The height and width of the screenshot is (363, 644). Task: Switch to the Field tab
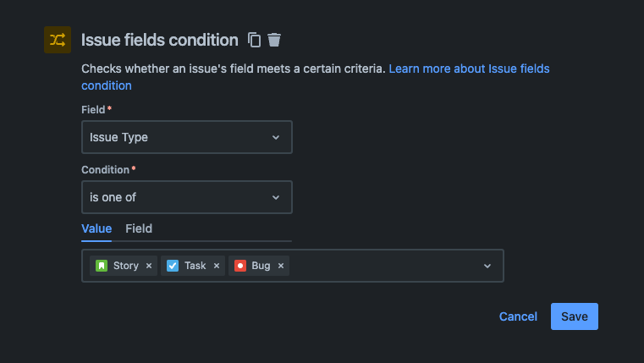(139, 228)
